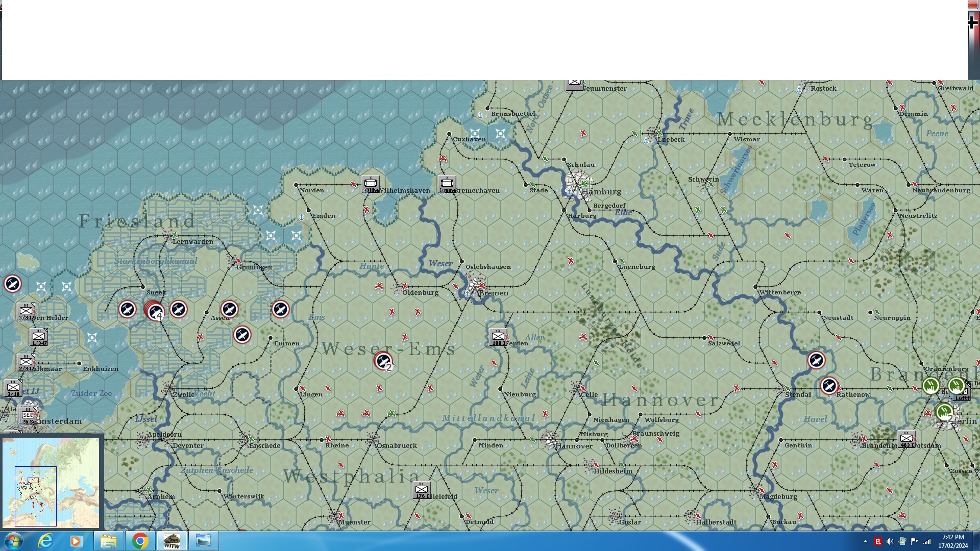Select the unit counter at Bremerhaven
Screen dimensions: 980x551
click(447, 184)
